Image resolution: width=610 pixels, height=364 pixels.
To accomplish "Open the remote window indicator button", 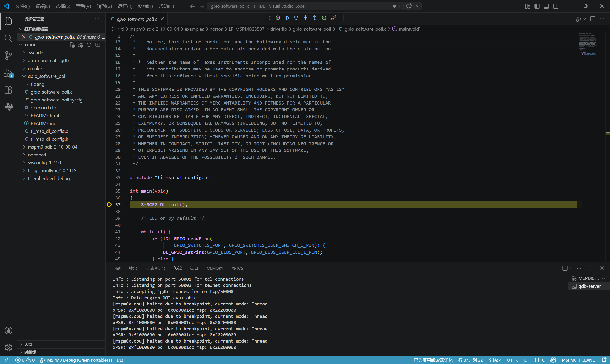I will 6,360.
